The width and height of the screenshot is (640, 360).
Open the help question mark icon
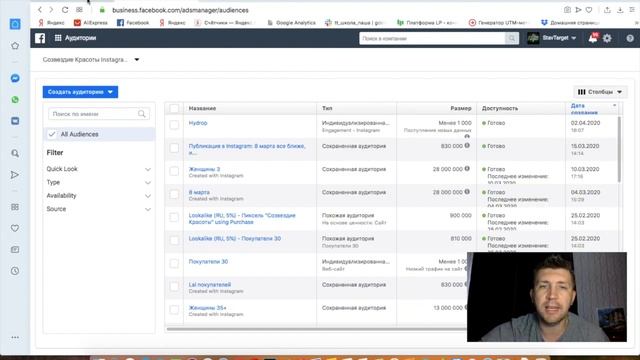630,38
